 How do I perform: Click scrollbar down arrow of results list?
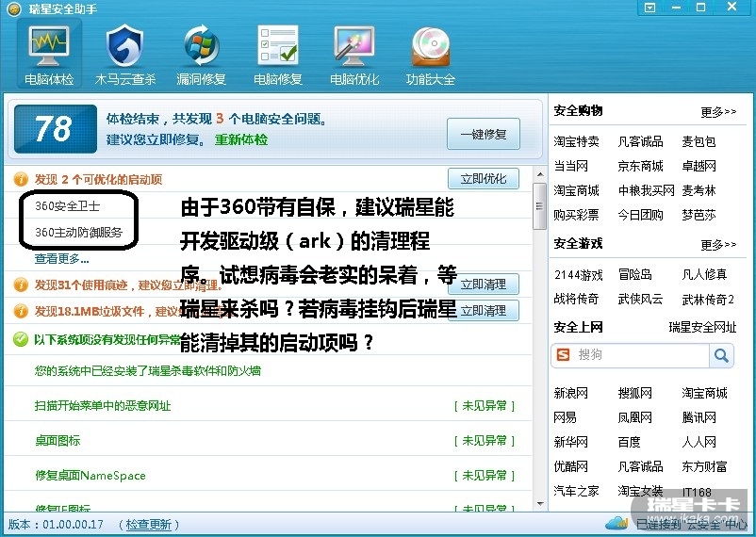(540, 504)
